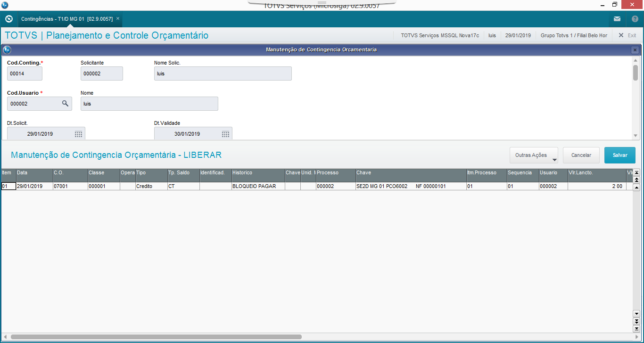This screenshot has width=644, height=343.
Task: Select the C.O. cell 07001
Action: (70, 186)
